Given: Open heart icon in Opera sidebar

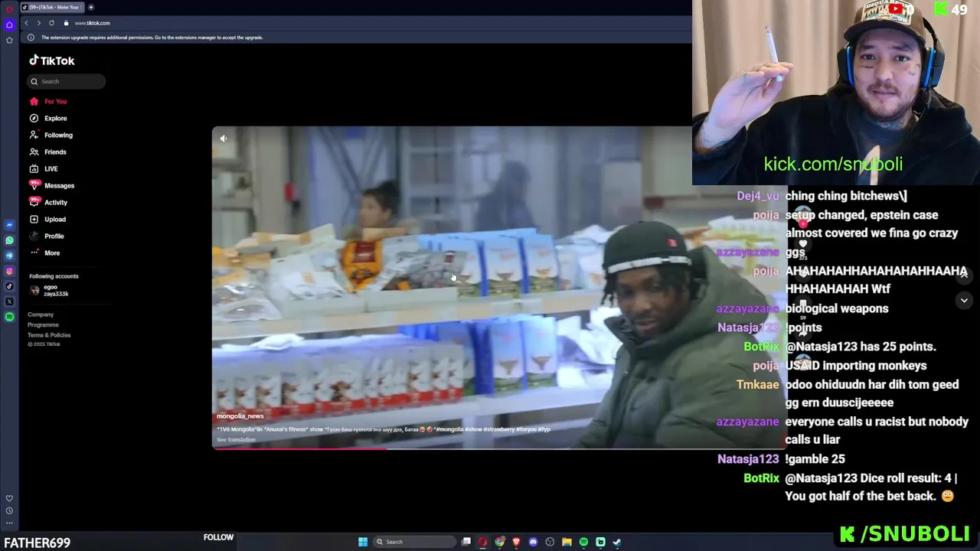Looking at the screenshot, I should tap(9, 498).
